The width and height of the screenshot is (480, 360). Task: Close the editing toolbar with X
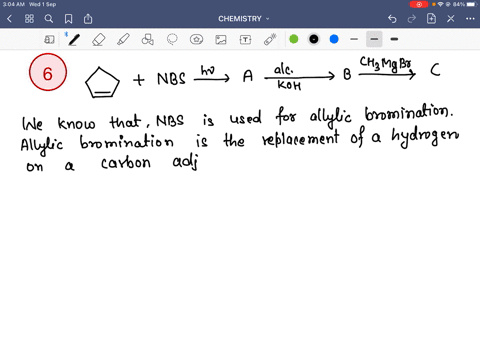point(451,19)
